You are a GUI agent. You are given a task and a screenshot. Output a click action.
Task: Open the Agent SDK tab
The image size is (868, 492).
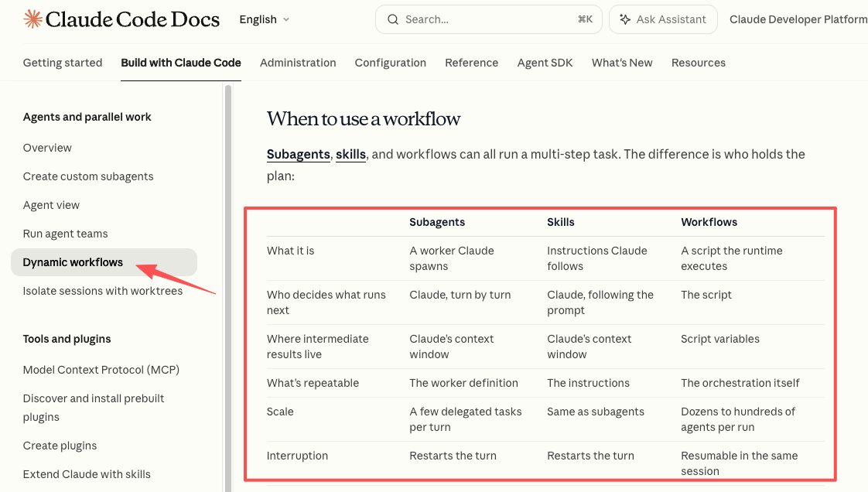(545, 63)
